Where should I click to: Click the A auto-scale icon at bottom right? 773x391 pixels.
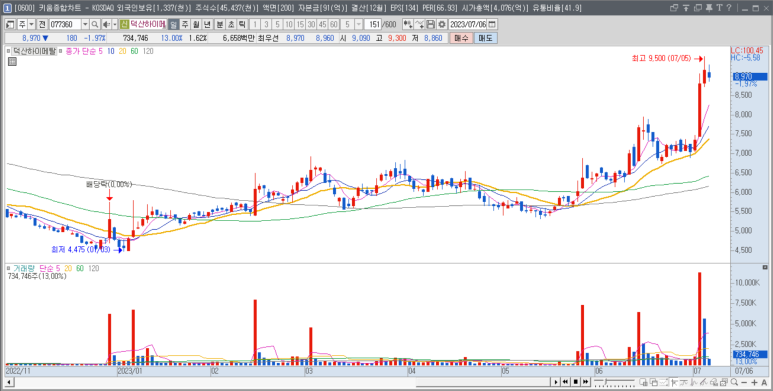(x=764, y=383)
